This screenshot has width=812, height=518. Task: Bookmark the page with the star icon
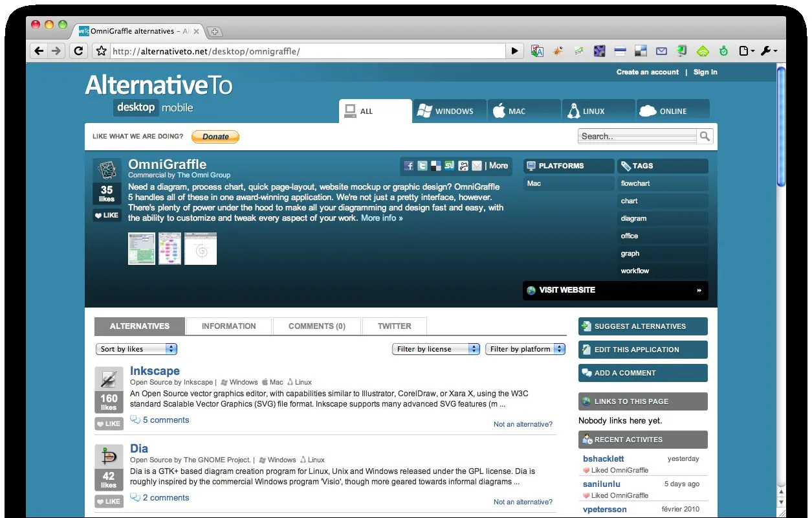coord(101,51)
